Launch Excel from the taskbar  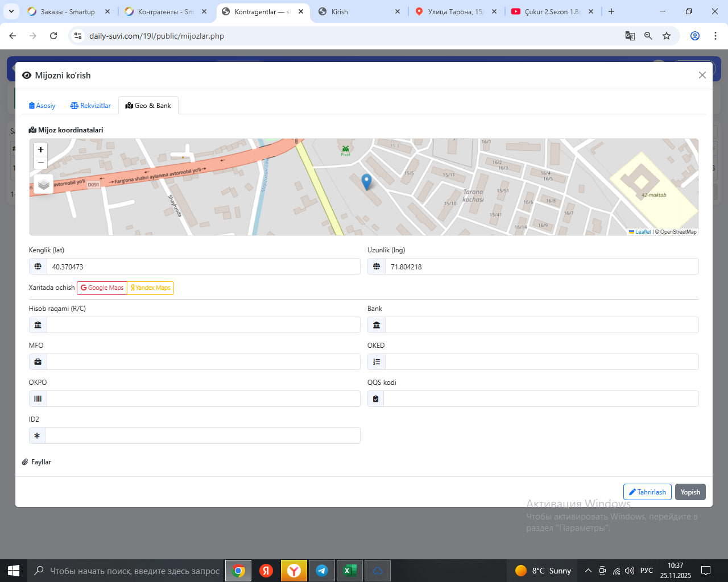tap(349, 571)
